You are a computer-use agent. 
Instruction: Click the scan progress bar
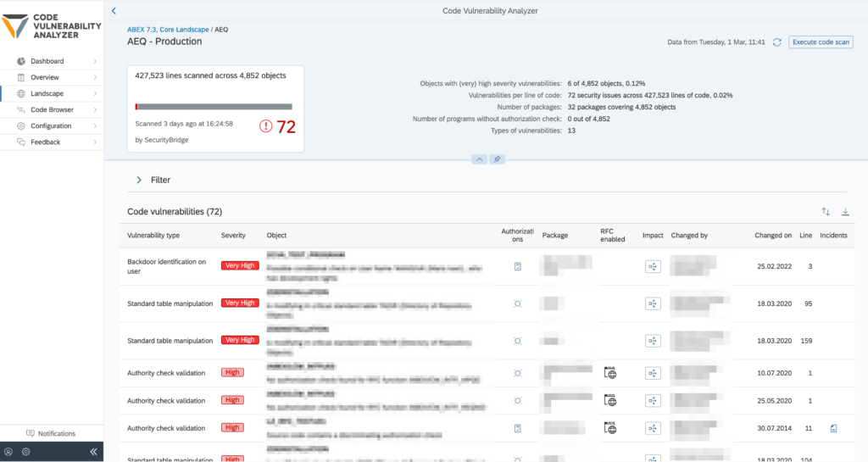tap(214, 107)
